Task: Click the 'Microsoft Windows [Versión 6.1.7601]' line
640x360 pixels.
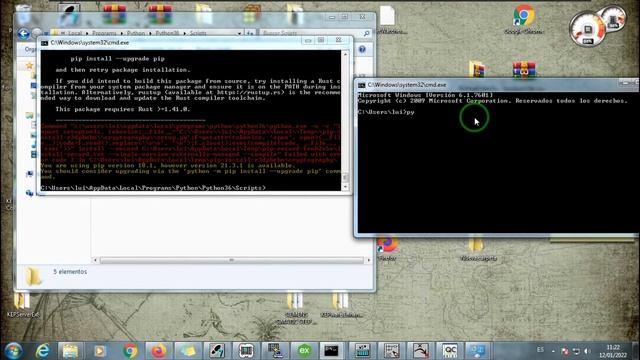Action: [x=425, y=95]
